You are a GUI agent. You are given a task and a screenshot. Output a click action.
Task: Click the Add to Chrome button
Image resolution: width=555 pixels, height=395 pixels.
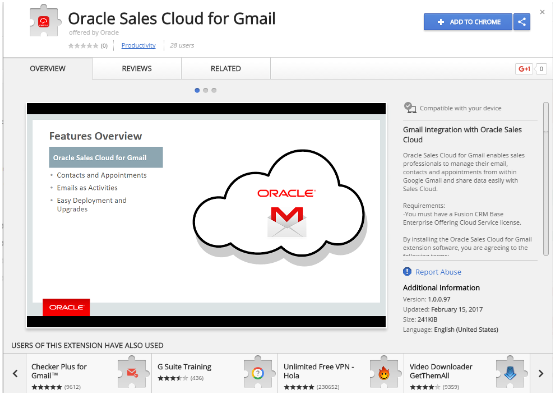point(468,22)
